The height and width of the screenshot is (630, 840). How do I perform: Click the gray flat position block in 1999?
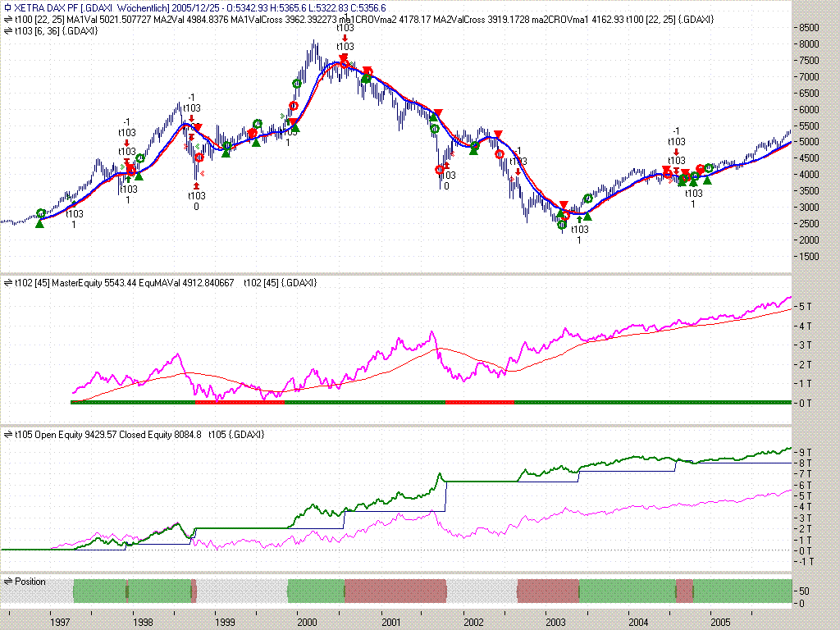pos(242,591)
